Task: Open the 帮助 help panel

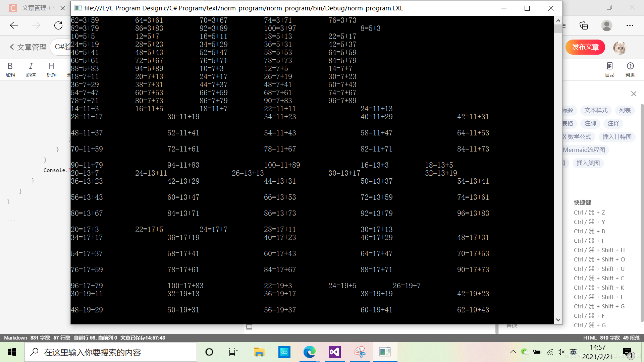Action: pos(630,70)
